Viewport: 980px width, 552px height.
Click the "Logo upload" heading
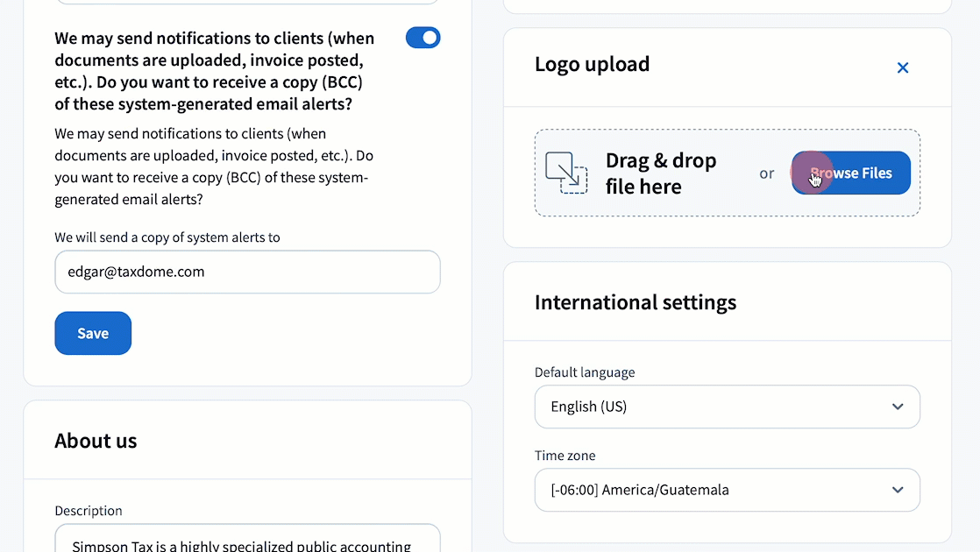coord(592,64)
